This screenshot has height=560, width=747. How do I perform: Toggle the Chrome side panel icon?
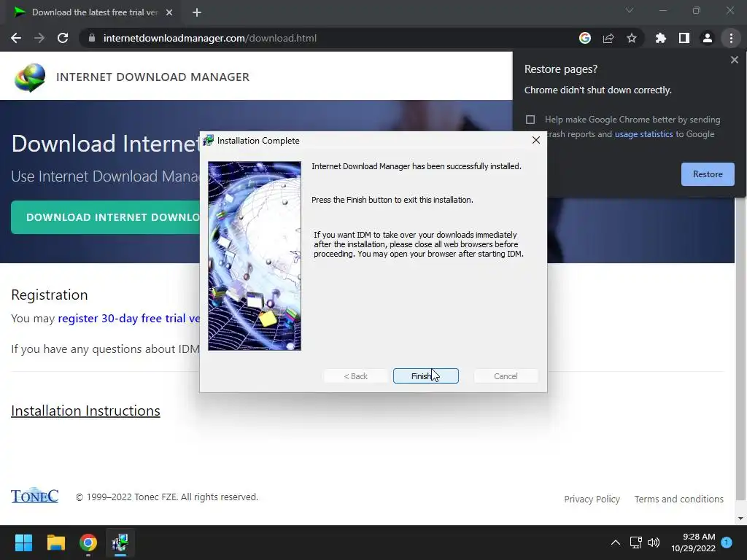pyautogui.click(x=684, y=38)
